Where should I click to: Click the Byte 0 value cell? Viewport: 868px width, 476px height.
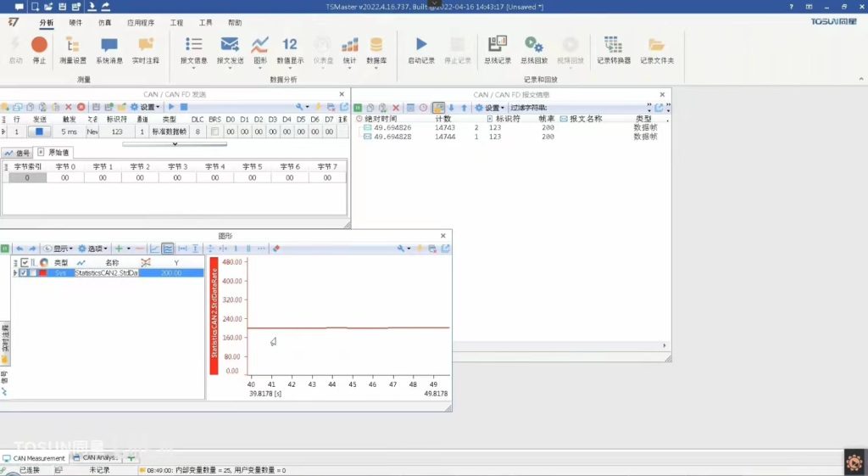pos(64,178)
